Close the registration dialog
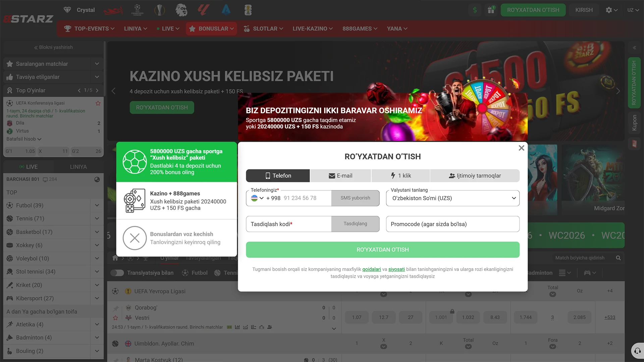The width and height of the screenshot is (644, 362). point(521,148)
